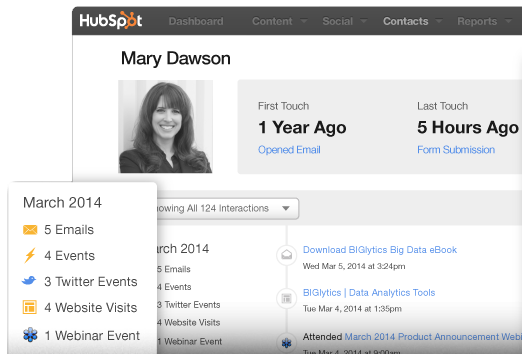Click the 5 Hours Ago value
The width and height of the screenshot is (528, 361).
tap(468, 128)
